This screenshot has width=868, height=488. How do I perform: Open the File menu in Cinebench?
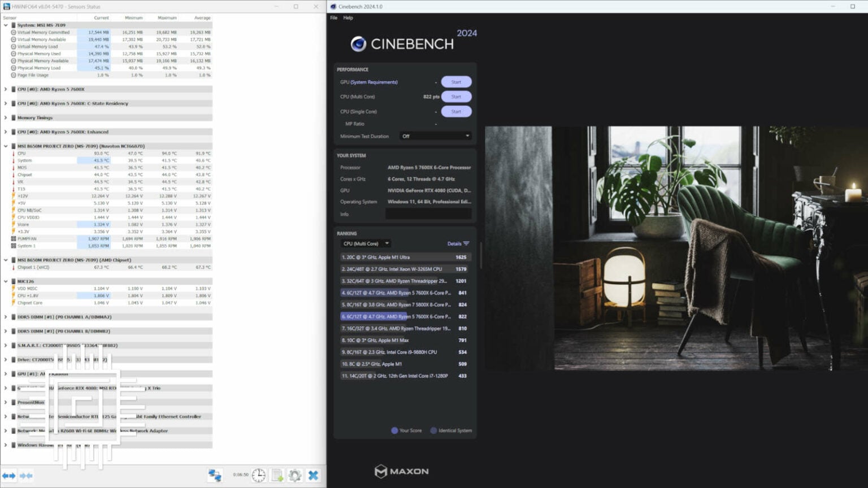click(x=334, y=18)
